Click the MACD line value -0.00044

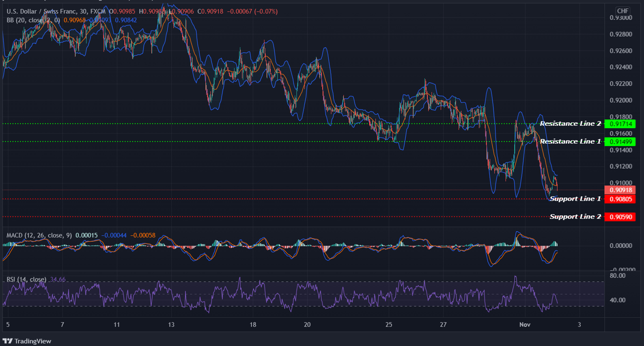click(x=114, y=235)
